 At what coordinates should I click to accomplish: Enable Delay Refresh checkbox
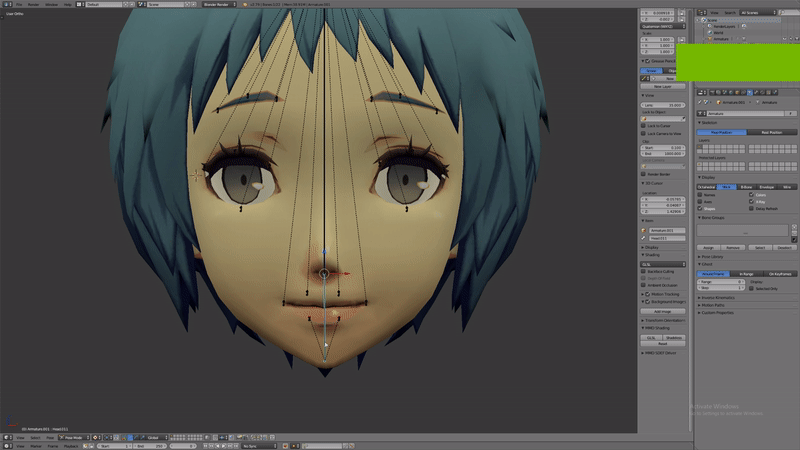point(751,208)
